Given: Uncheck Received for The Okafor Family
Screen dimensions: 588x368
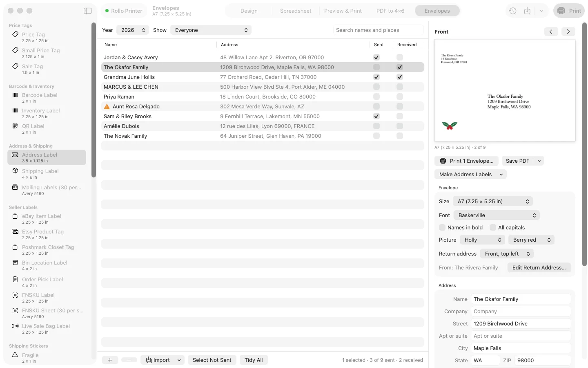Looking at the screenshot, I should click(x=400, y=67).
